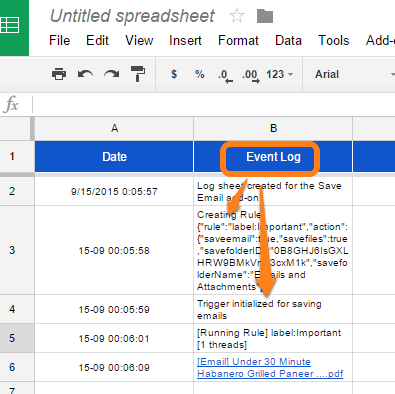Format as currency with dollar icon
Screen dimensions: 395x394
tap(174, 74)
